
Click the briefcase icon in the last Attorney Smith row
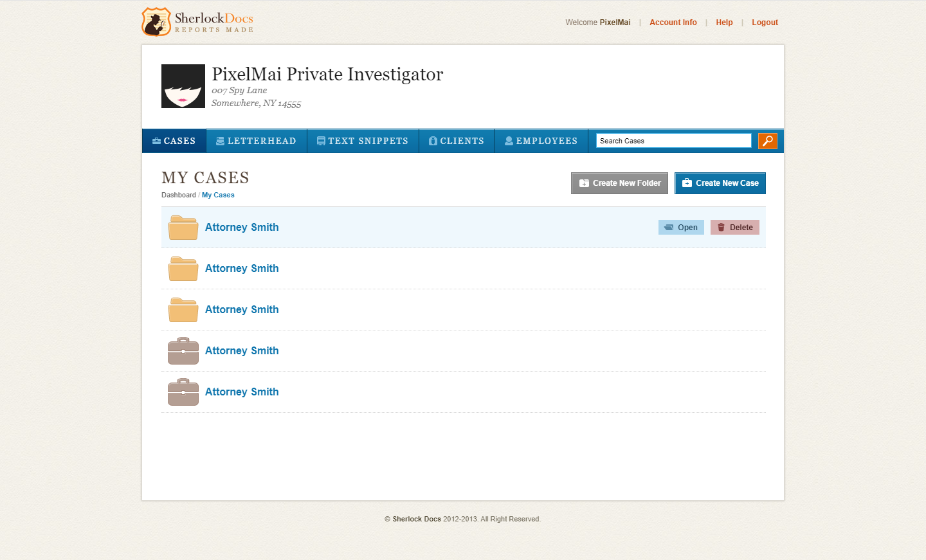pyautogui.click(x=183, y=392)
